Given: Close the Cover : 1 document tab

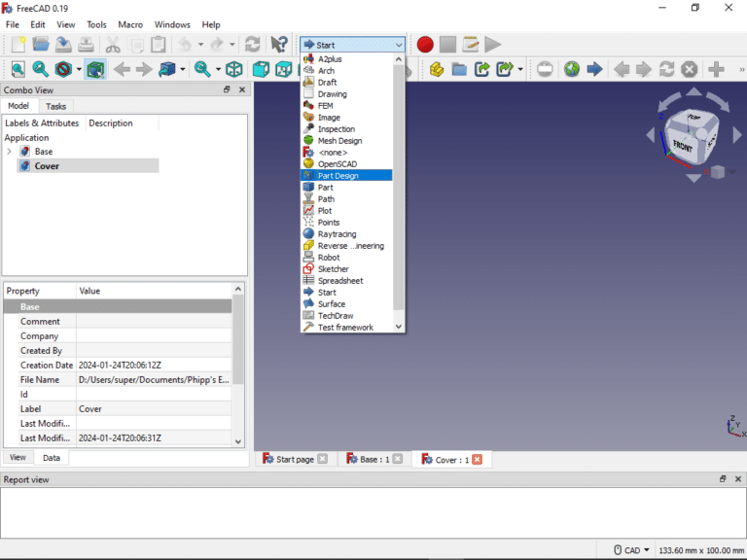Looking at the screenshot, I should pyautogui.click(x=478, y=460).
